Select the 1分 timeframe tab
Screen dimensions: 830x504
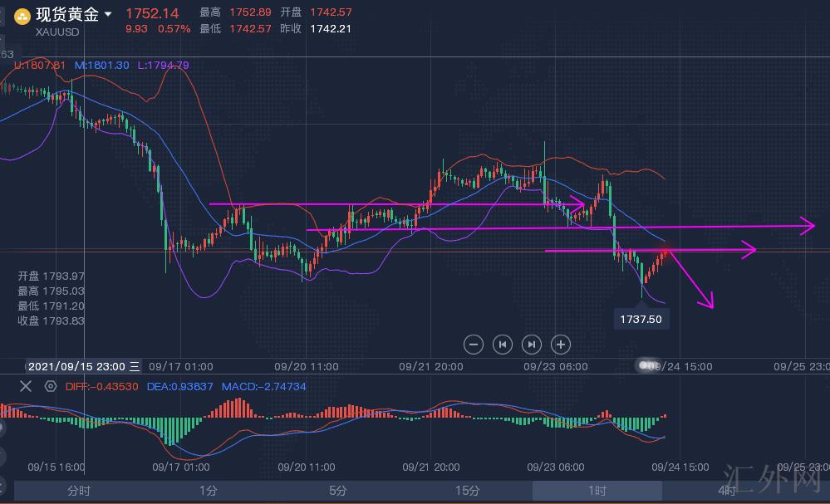209,491
